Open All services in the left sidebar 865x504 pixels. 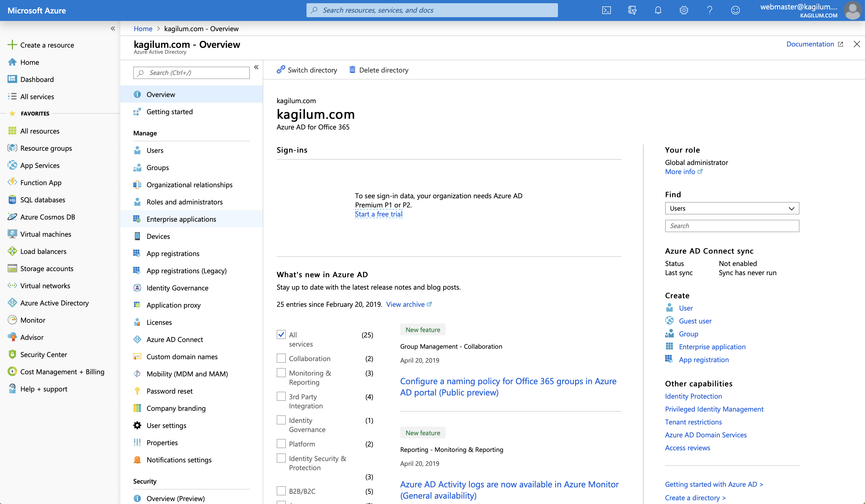pyautogui.click(x=60, y=96)
